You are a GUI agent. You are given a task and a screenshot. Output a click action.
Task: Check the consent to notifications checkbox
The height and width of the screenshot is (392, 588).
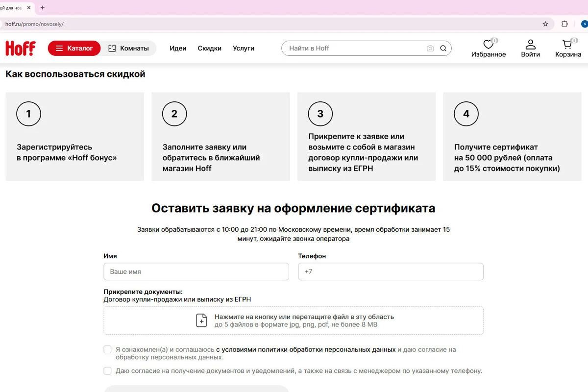pos(107,371)
